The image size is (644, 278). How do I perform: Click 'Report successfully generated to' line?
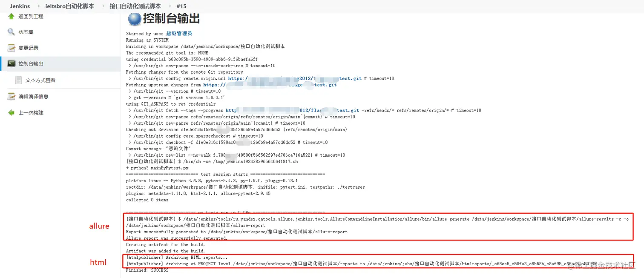tap(236, 232)
